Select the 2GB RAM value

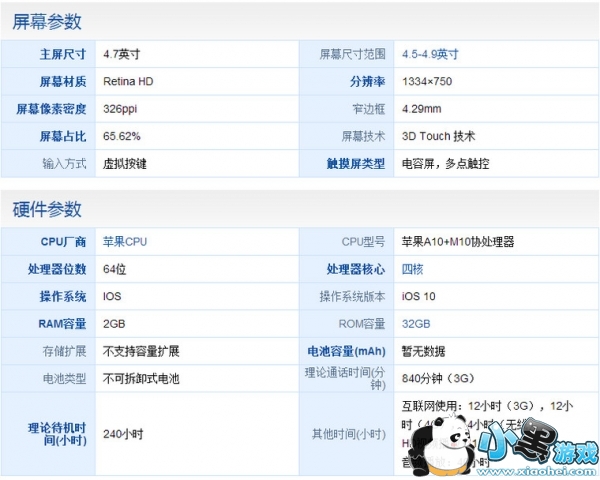114,324
